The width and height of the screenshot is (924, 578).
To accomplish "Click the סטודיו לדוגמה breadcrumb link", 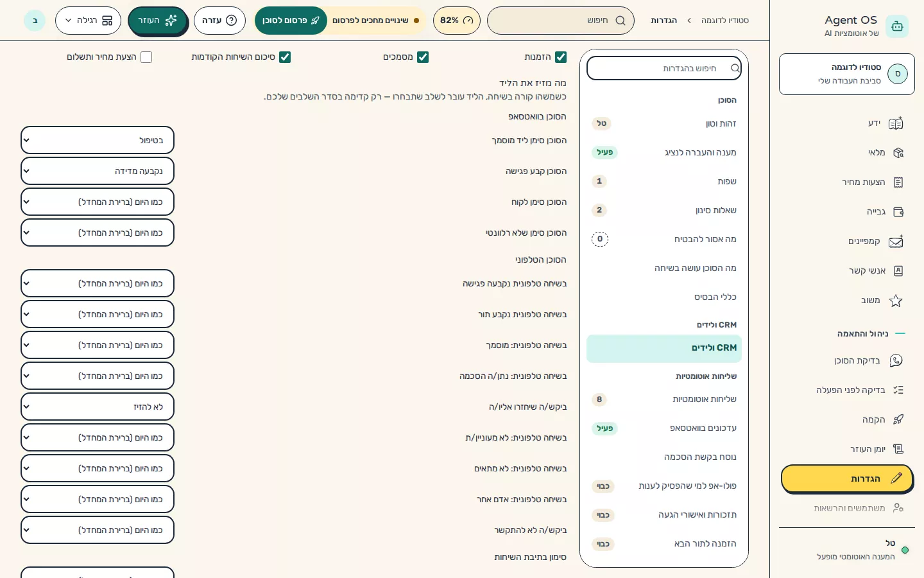I will [725, 21].
